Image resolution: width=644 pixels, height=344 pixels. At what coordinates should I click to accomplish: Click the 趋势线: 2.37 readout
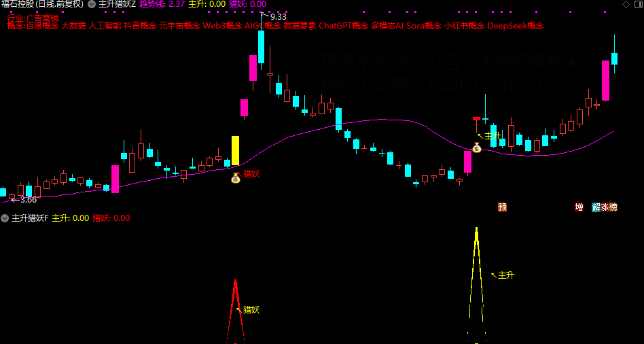162,5
